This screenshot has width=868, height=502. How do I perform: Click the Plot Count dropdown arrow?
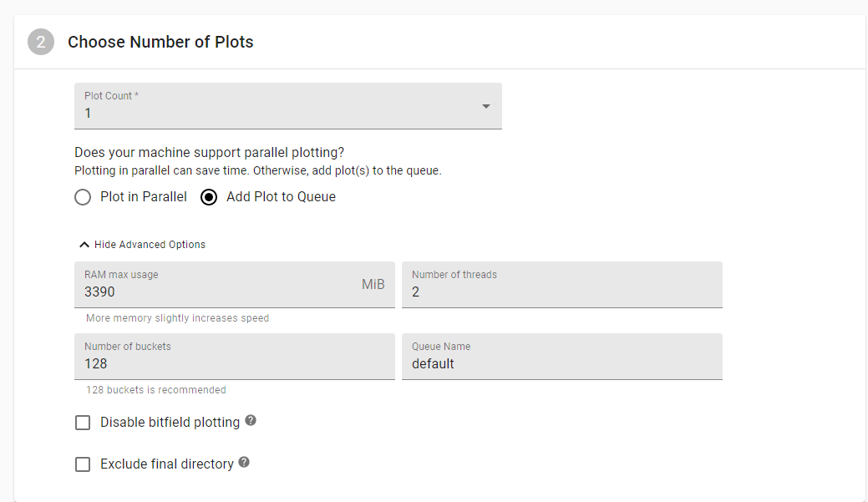pos(485,106)
